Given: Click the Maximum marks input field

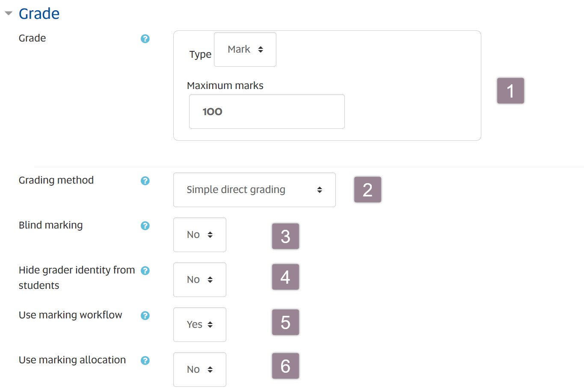Looking at the screenshot, I should pos(267,111).
